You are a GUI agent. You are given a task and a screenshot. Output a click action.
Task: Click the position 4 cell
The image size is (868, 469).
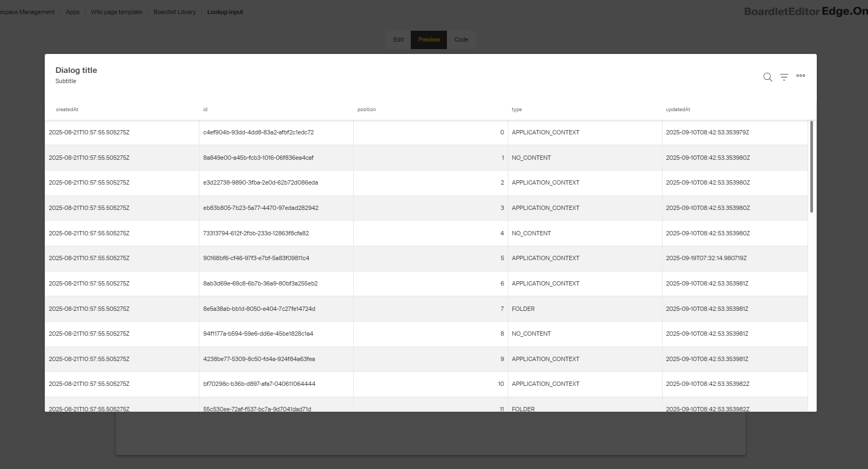click(431, 233)
